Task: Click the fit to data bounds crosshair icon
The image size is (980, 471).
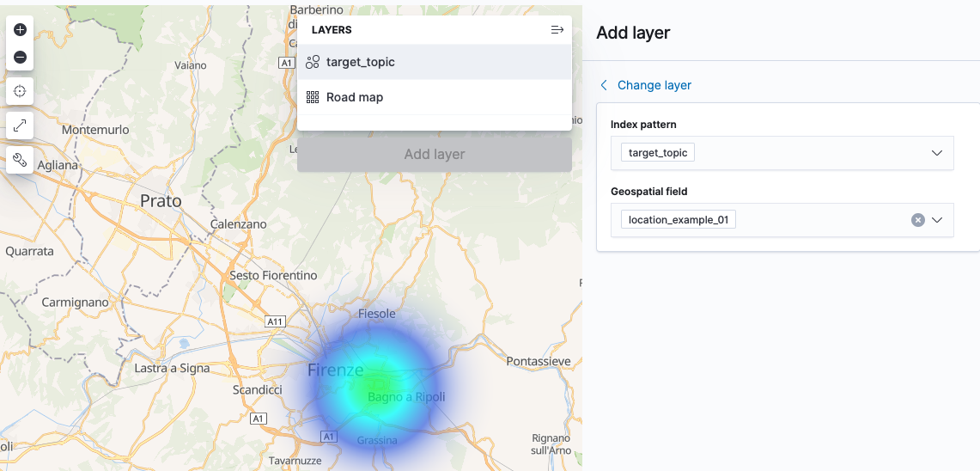Action: point(21,91)
